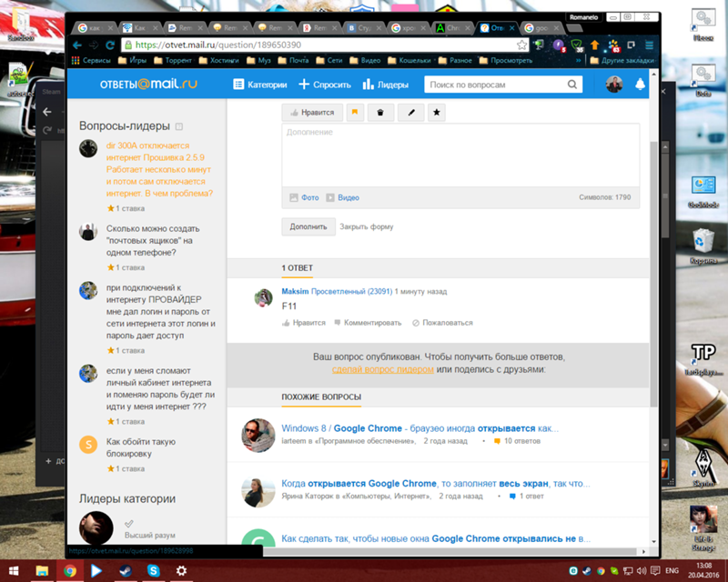
Task: Open the user profile avatar in header
Action: [x=614, y=84]
